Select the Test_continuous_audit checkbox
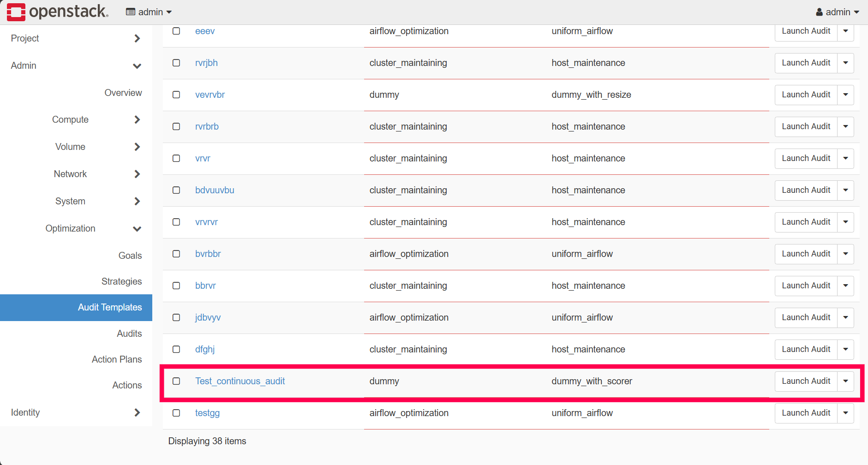868x465 pixels. click(176, 381)
